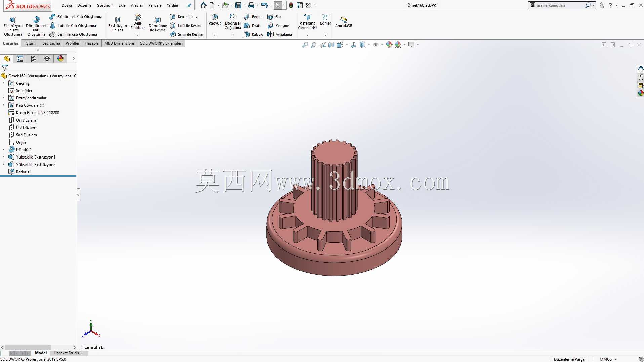
Task: Open Appearances task pane color ball
Action: point(641,93)
